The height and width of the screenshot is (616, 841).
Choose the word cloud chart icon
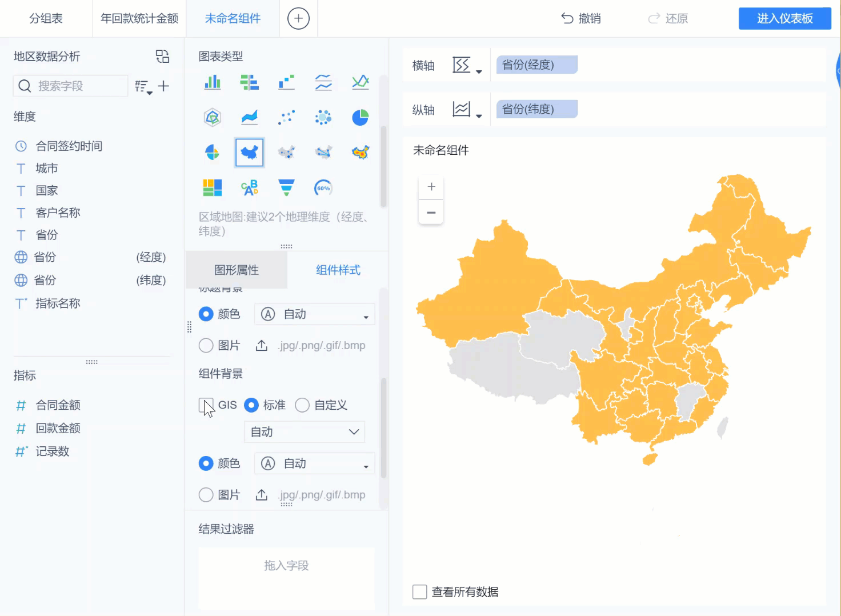coord(249,187)
